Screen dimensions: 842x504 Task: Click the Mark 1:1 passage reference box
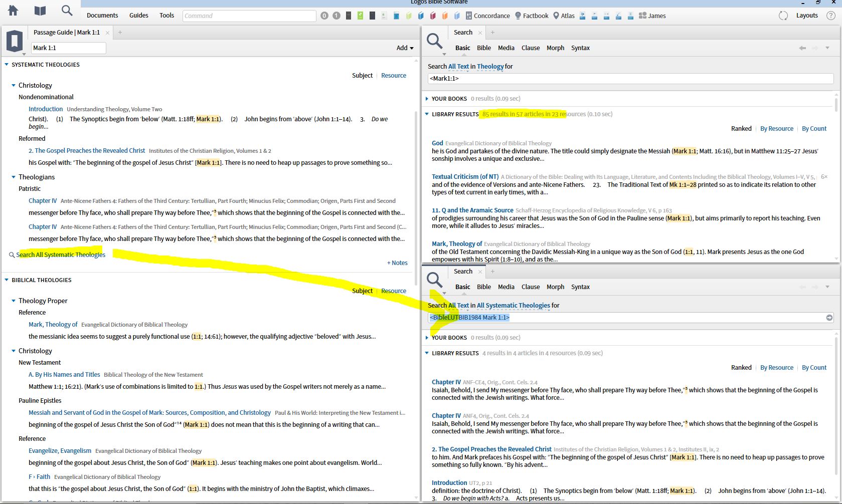(69, 48)
